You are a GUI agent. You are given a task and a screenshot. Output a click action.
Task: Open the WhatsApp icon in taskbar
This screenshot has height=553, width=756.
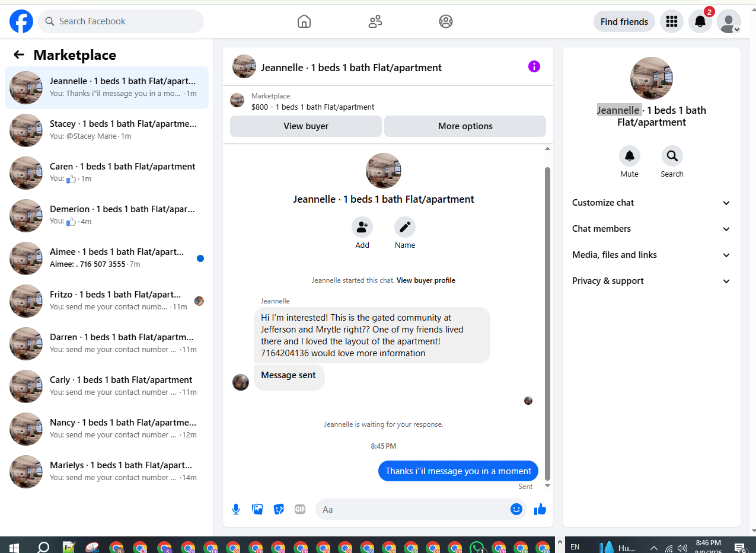tap(476, 547)
